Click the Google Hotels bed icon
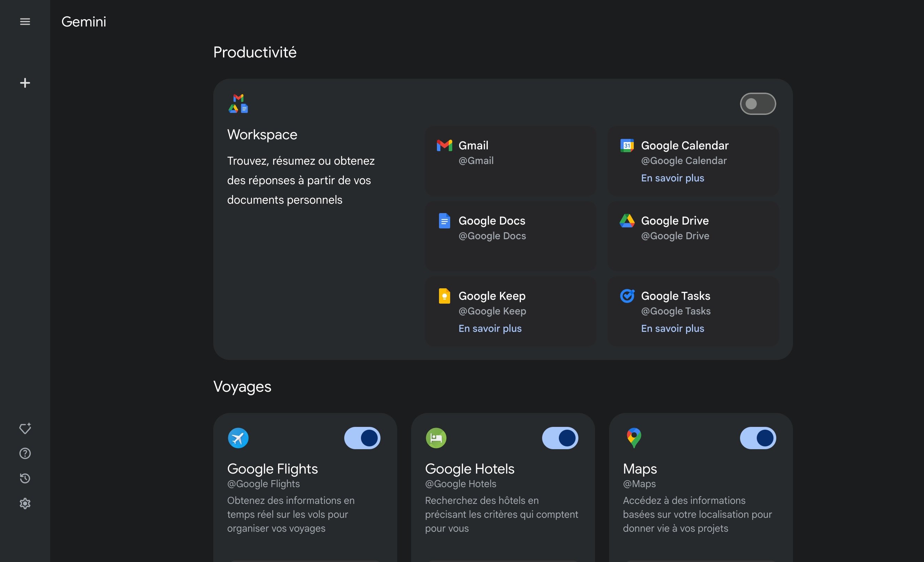Viewport: 924px width, 562px height. pos(436,438)
